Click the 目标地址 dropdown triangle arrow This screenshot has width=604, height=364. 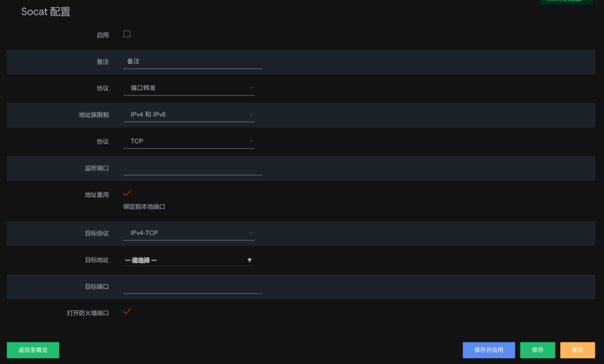[250, 260]
